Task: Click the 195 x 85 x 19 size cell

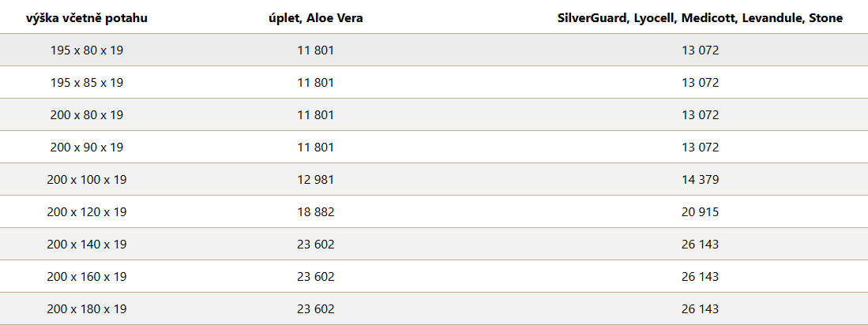Action: [87, 83]
